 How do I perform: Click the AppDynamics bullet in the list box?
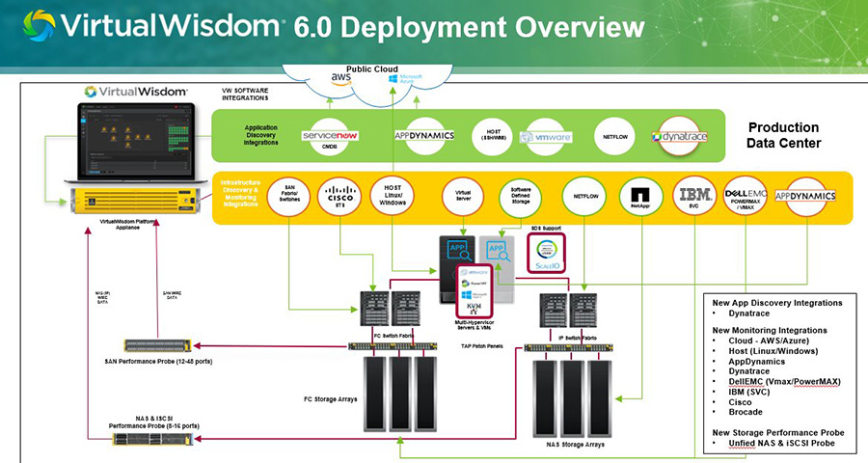756,361
